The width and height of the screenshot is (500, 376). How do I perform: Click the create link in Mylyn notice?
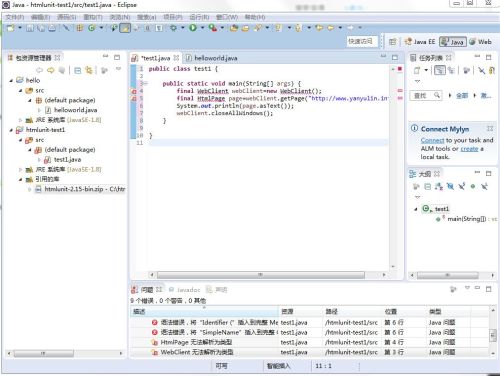(469, 149)
